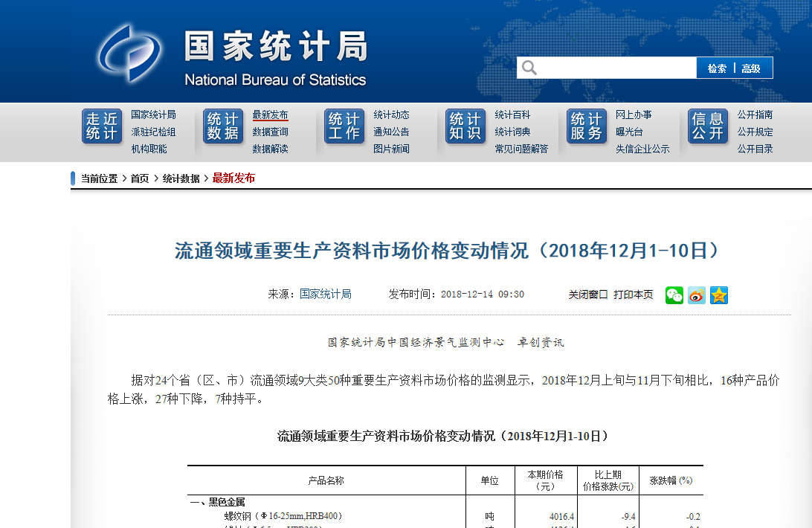Click the 检索 search button
This screenshot has height=528, width=812.
tap(717, 68)
